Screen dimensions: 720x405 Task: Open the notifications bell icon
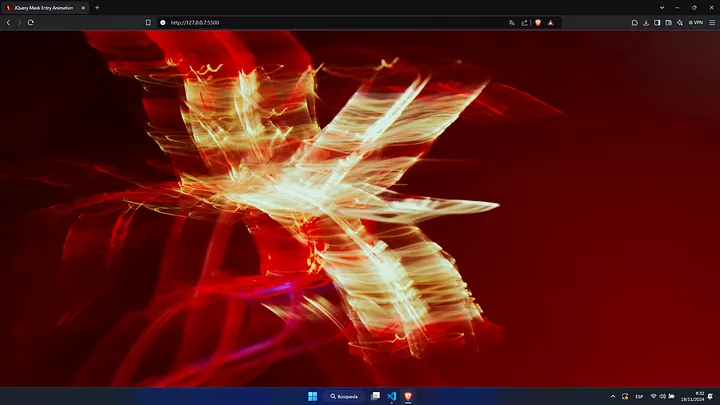pos(711,396)
